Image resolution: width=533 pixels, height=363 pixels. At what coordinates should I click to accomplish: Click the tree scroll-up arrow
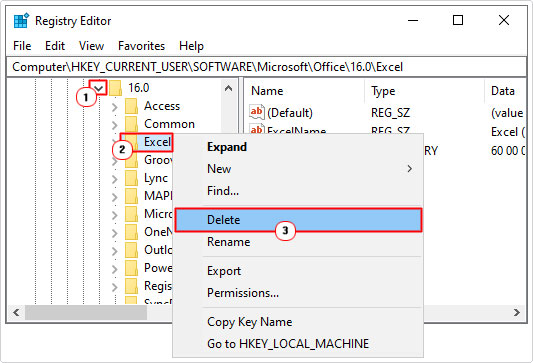[x=228, y=89]
